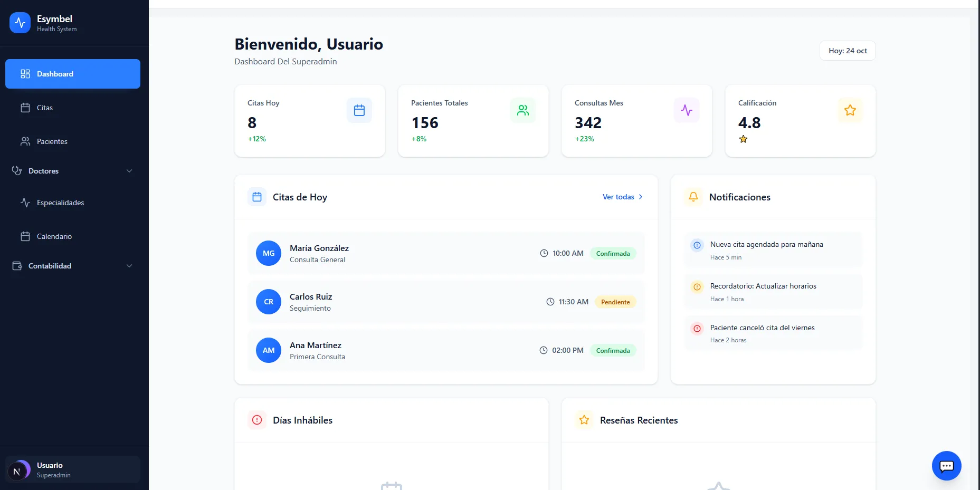Expand the Contabilidad submenu chevron

tap(129, 266)
